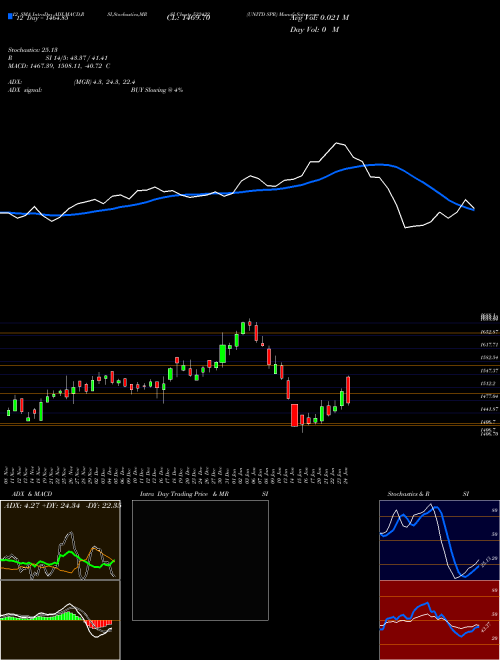Click the 'Avg Vol: 0.021 M' value

point(319,18)
